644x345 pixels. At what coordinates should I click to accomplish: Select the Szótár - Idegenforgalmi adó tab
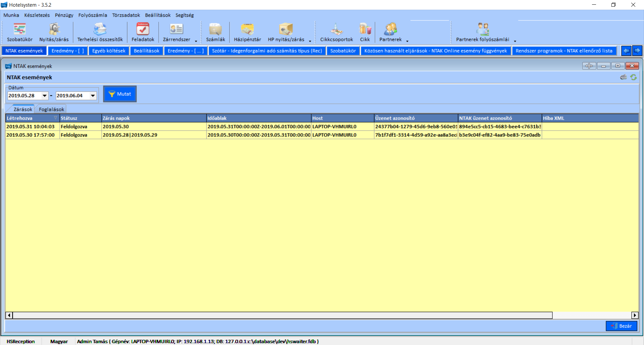[x=267, y=51]
